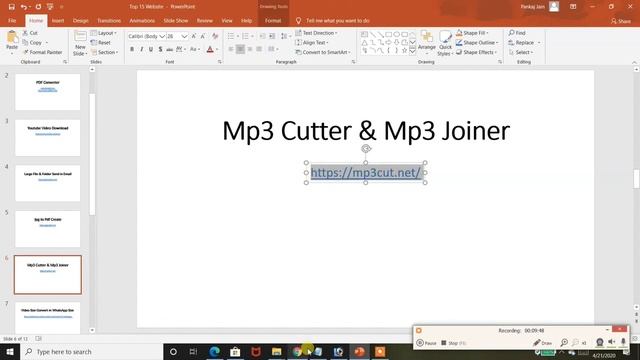
Task: Set Align Right paragraph alignment
Action: [250, 49]
